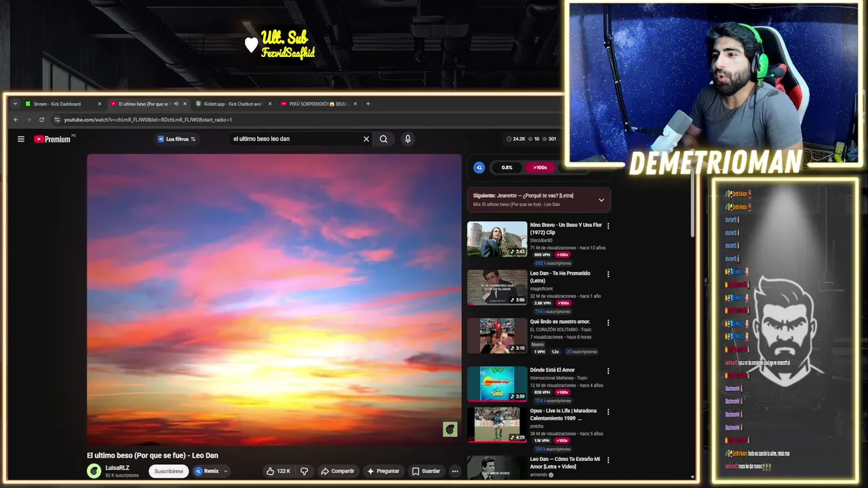Open the tab search arrow at tab strip start

click(x=15, y=104)
